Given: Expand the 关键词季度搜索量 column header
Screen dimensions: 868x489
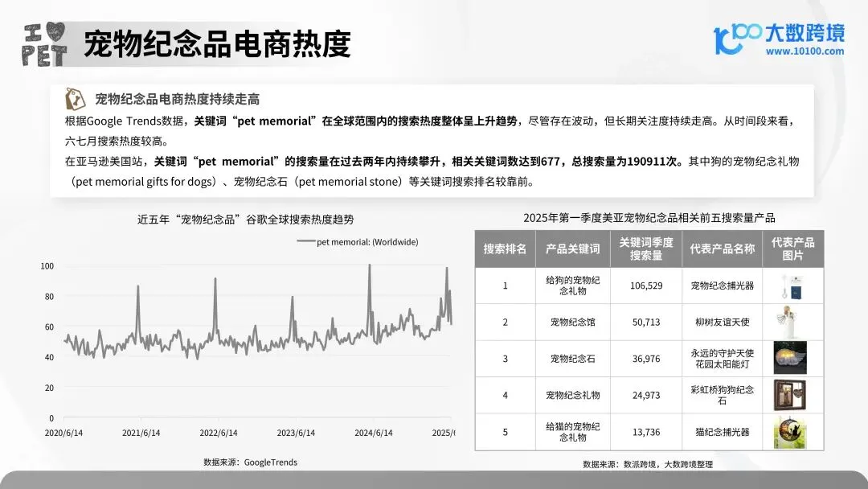Looking at the screenshot, I should tap(647, 249).
